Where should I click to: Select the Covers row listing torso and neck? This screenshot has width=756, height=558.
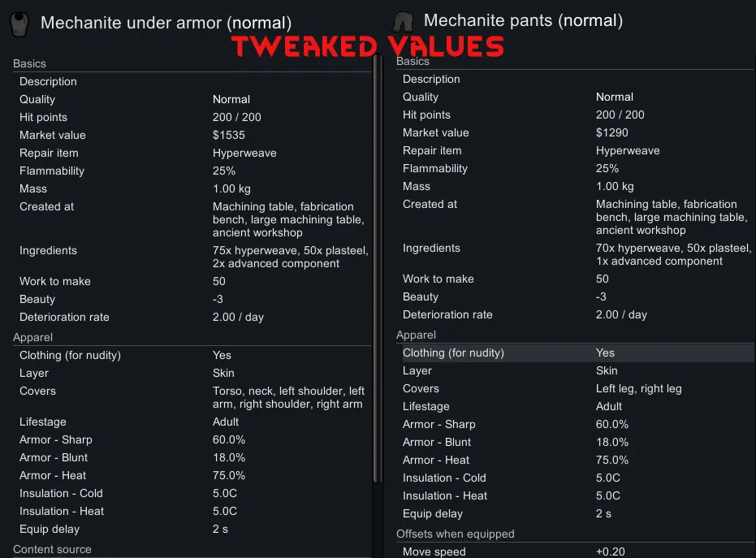coord(192,397)
